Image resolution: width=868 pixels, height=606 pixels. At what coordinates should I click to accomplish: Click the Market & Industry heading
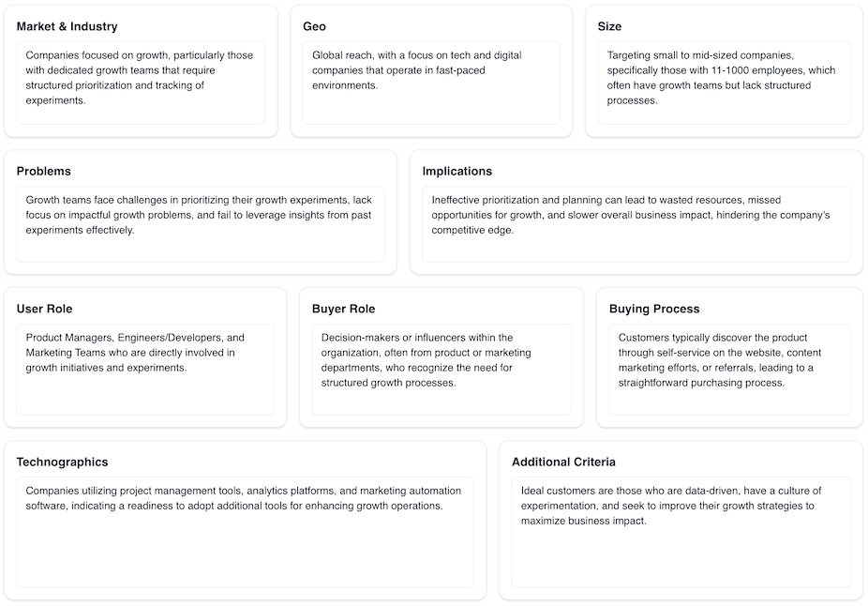click(67, 26)
